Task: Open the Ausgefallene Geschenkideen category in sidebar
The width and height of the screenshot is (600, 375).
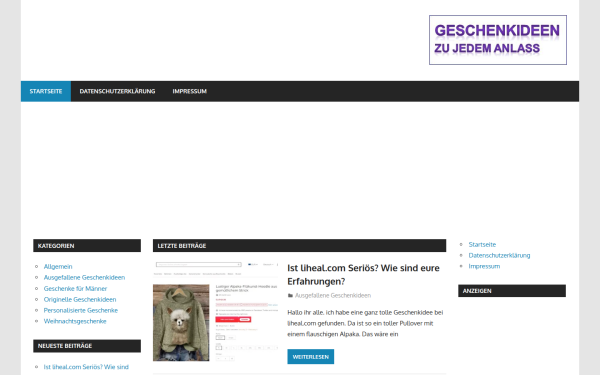Action: coord(84,277)
